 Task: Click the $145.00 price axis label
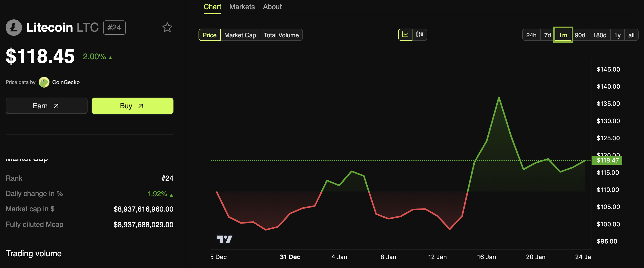click(x=608, y=69)
